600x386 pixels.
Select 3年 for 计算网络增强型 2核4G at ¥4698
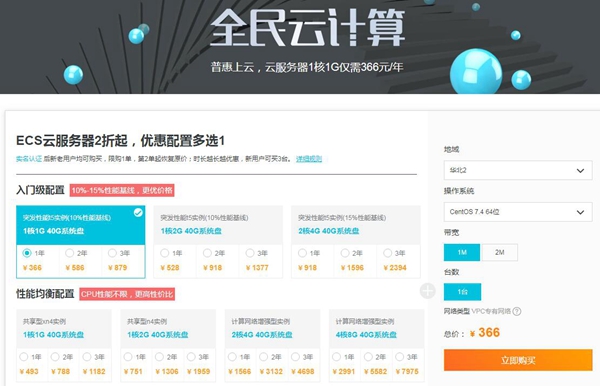295,357
